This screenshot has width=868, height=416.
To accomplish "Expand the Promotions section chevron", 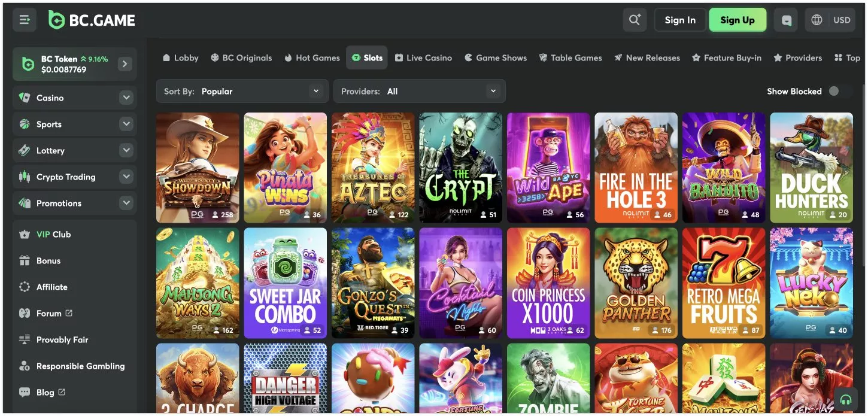I will pos(126,203).
